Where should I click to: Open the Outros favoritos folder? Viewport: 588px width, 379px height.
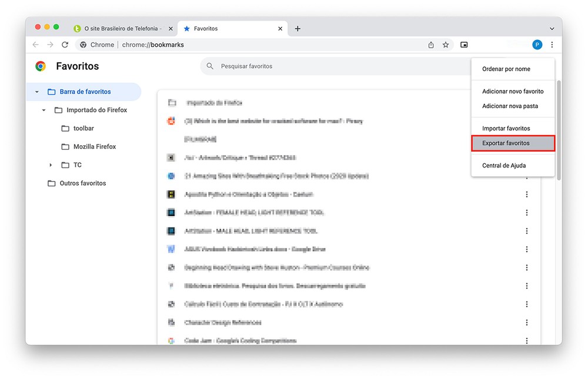point(82,183)
